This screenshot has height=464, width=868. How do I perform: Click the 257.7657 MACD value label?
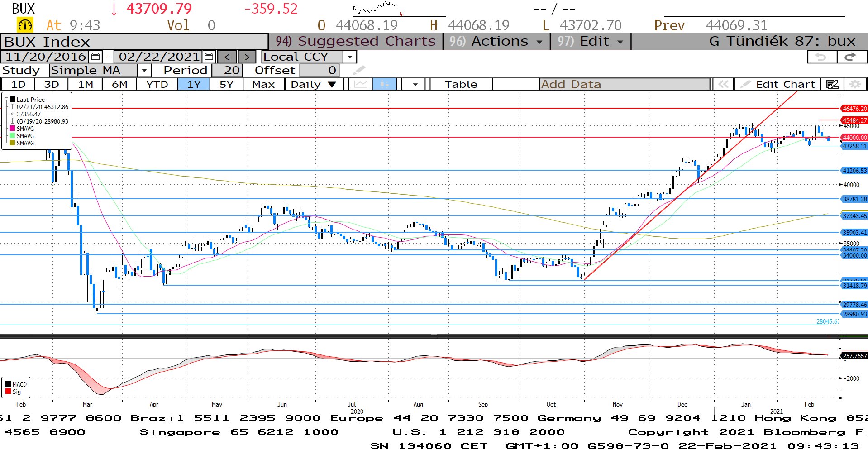tap(854, 356)
